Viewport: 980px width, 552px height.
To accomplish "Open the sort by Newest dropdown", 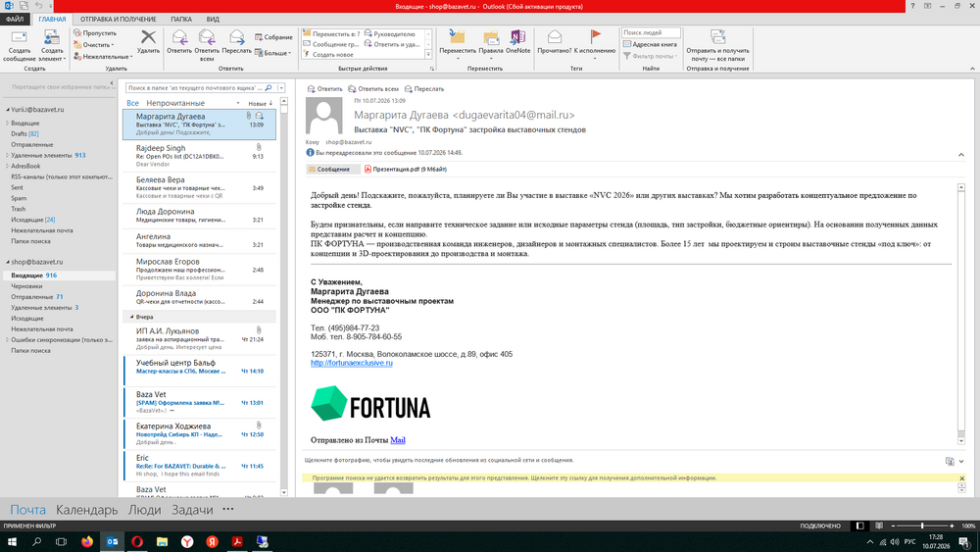I will (x=260, y=104).
